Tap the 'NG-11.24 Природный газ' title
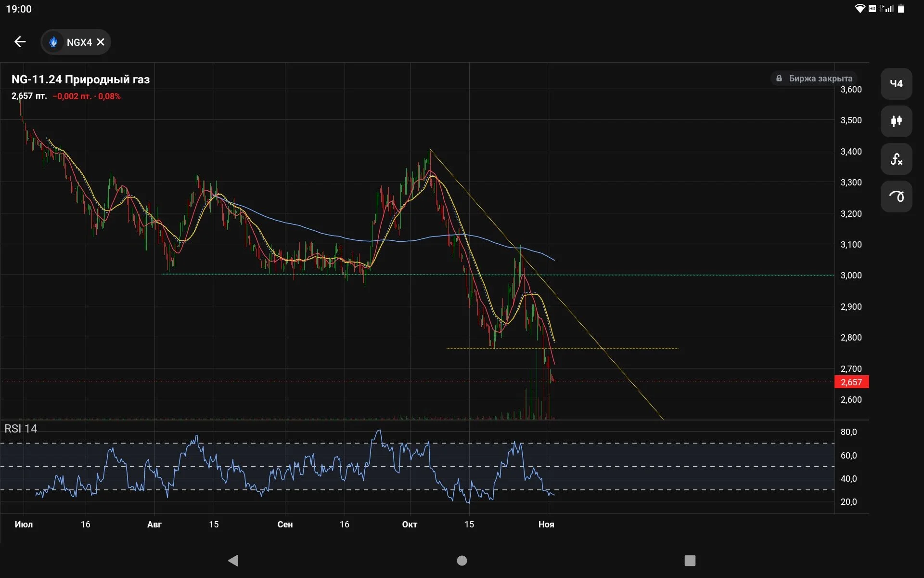Viewport: 924px width, 578px height. 80,79
